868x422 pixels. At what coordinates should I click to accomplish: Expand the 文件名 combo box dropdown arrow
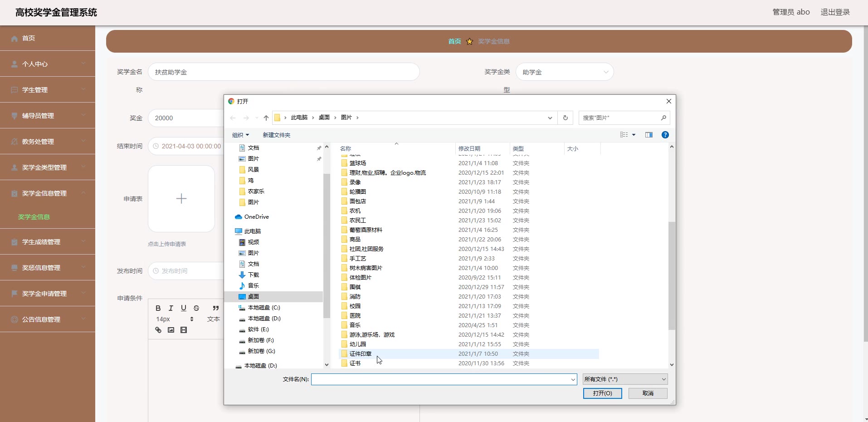573,379
